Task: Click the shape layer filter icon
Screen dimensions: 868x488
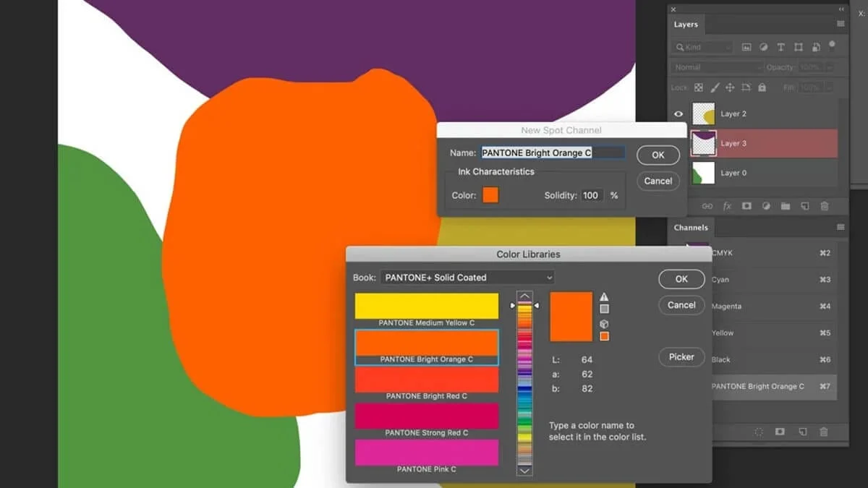Action: (x=799, y=47)
